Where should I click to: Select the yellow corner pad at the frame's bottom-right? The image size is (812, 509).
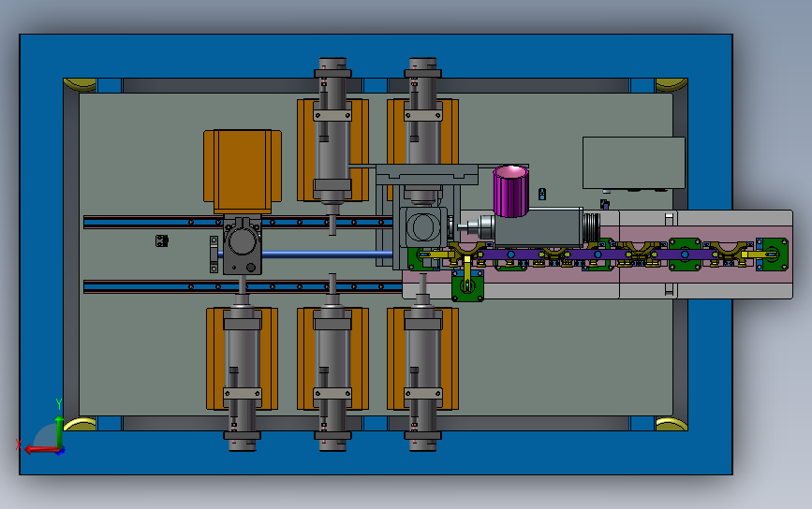click(x=672, y=424)
